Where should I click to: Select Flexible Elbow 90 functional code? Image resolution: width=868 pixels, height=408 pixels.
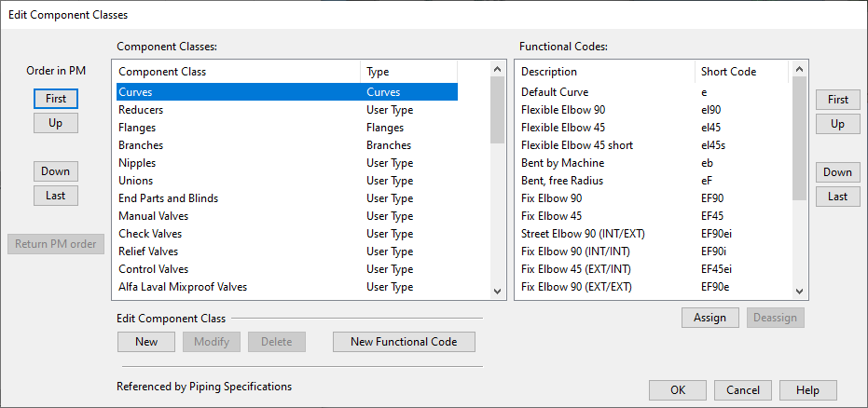click(x=563, y=110)
